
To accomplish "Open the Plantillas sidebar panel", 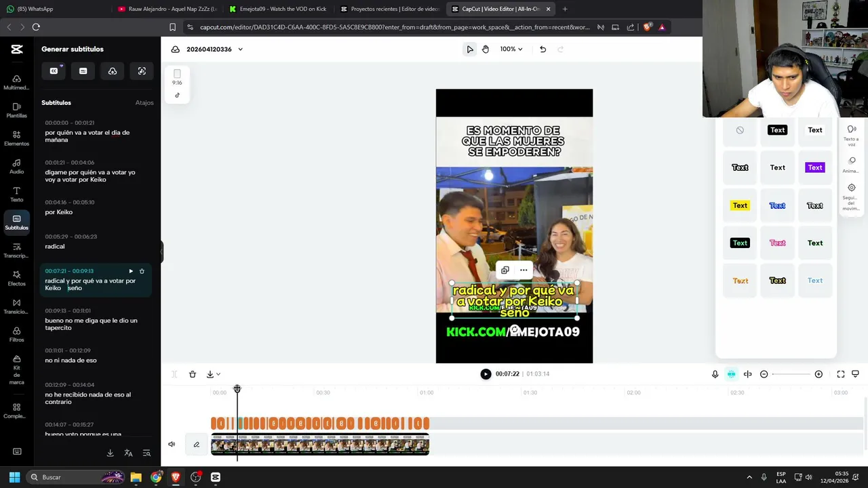I will 16,110.
